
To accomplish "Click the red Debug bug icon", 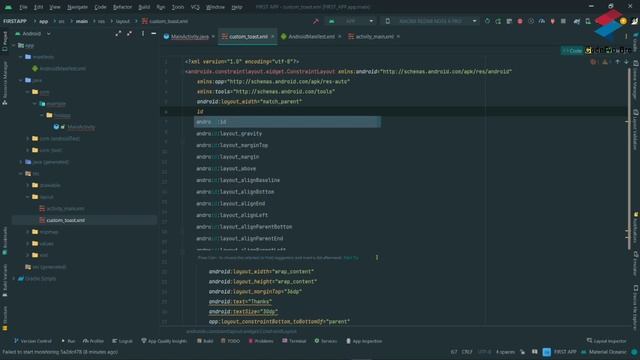I will pos(520,21).
